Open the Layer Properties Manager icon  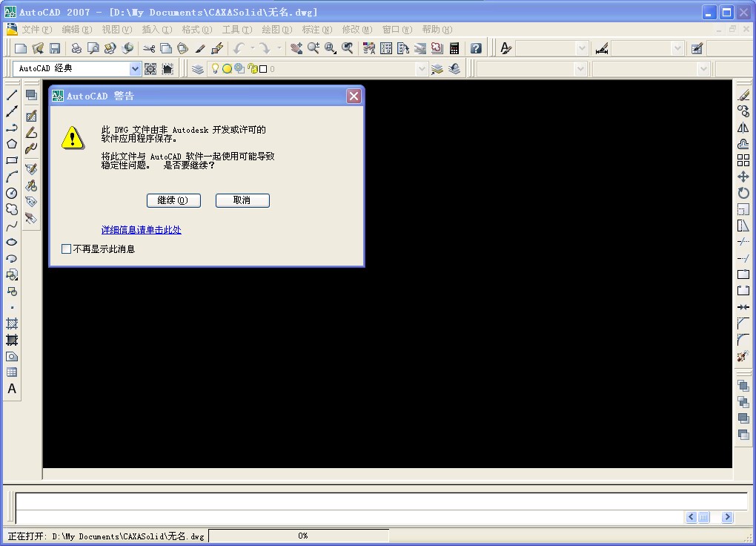point(197,69)
